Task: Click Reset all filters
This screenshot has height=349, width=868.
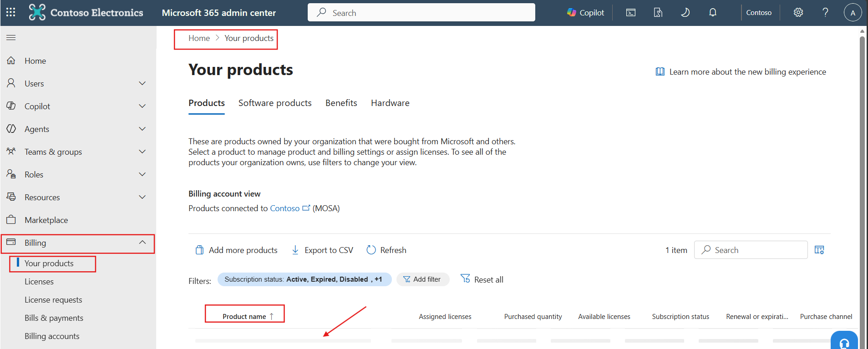Action: (x=482, y=279)
